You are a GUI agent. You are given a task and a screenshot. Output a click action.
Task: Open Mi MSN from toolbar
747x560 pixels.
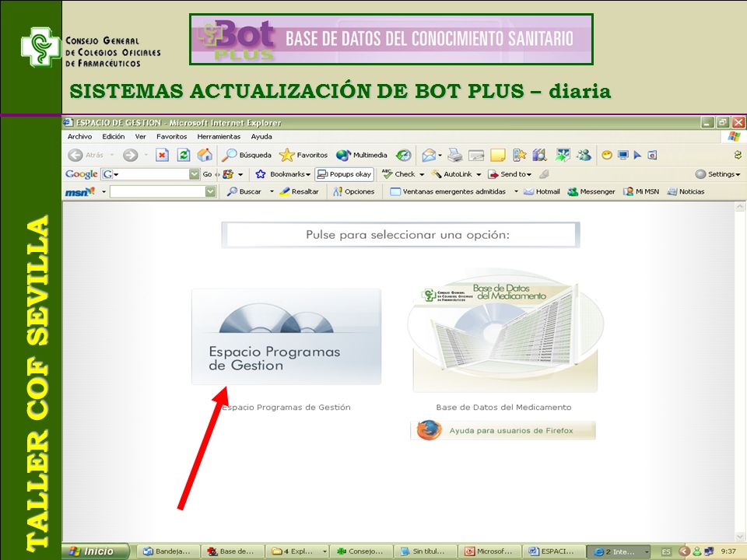(641, 192)
